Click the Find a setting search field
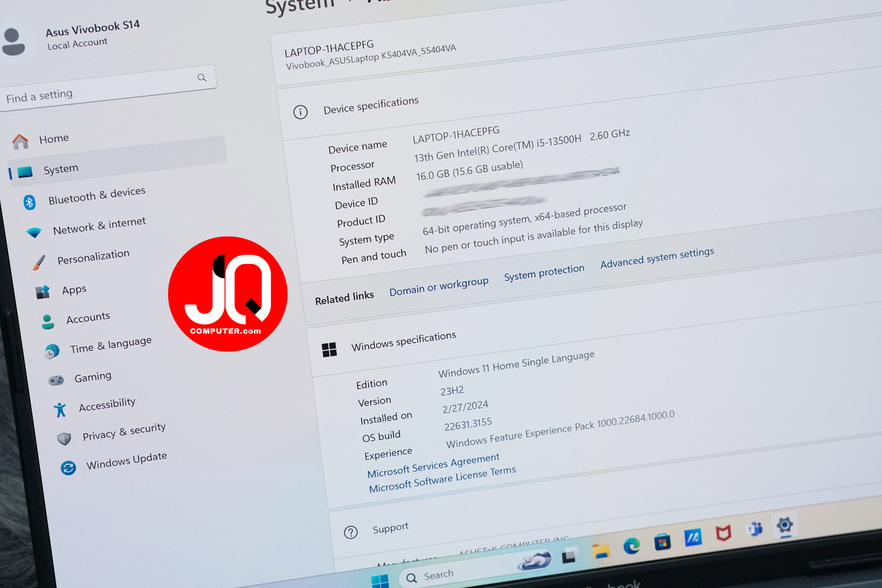882x588 pixels. pyautogui.click(x=108, y=88)
